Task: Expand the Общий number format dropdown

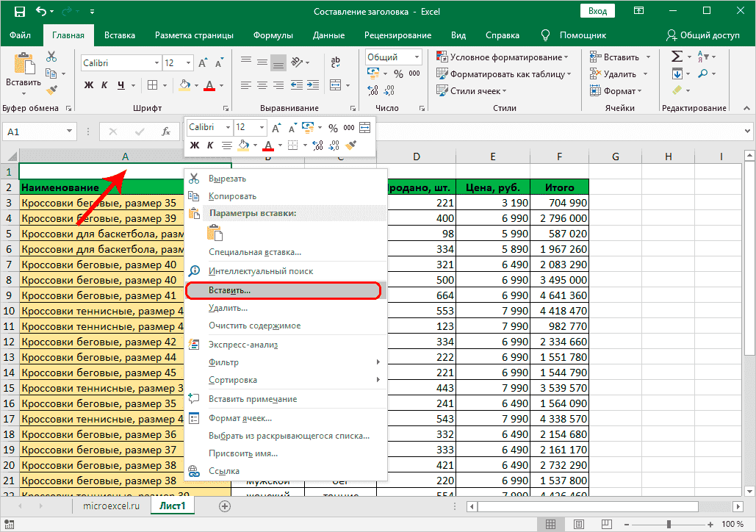Action: click(x=417, y=57)
